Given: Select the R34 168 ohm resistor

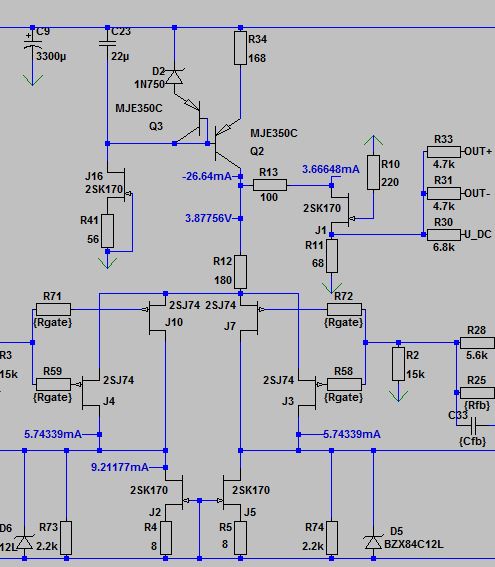Looking at the screenshot, I should [240, 48].
